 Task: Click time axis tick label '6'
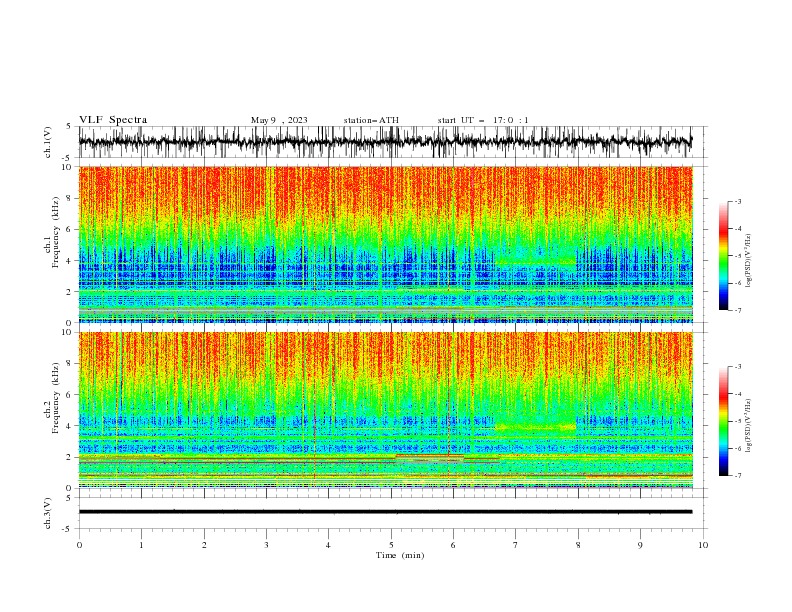pyautogui.click(x=453, y=545)
